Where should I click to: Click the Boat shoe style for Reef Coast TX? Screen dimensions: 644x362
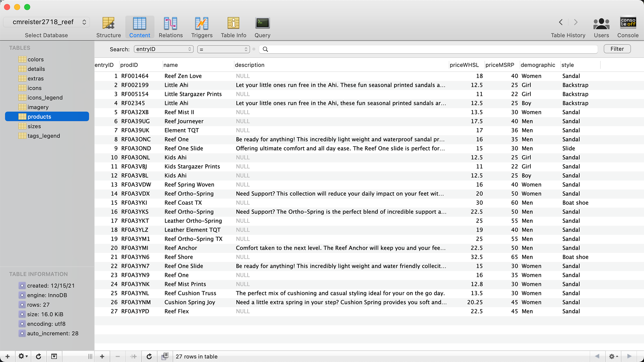[x=575, y=203]
